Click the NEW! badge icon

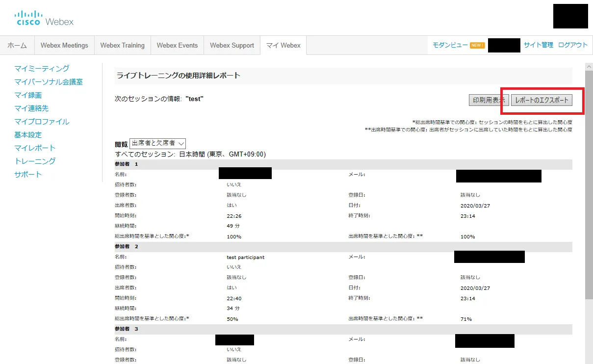[x=477, y=45]
